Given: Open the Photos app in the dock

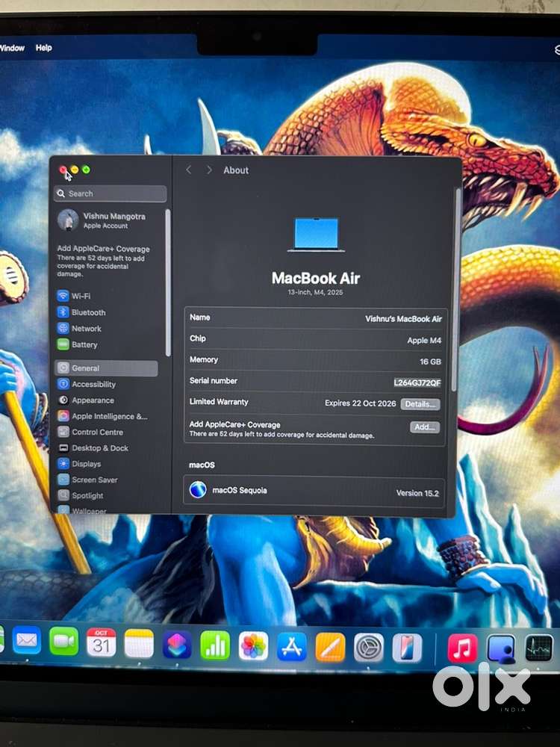Looking at the screenshot, I should [253, 646].
